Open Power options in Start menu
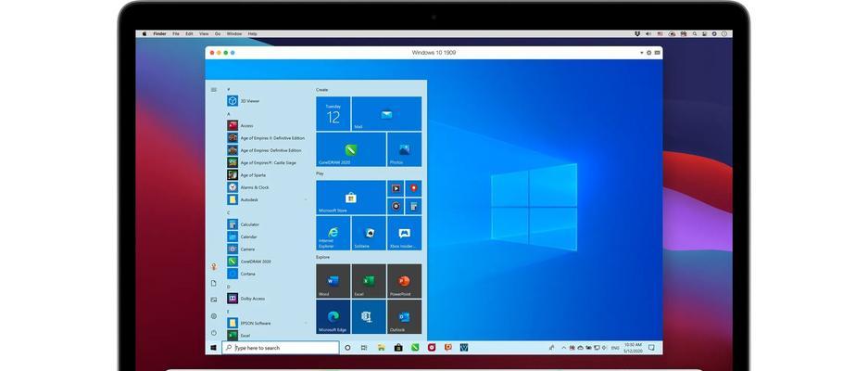868x371 pixels. (x=214, y=333)
